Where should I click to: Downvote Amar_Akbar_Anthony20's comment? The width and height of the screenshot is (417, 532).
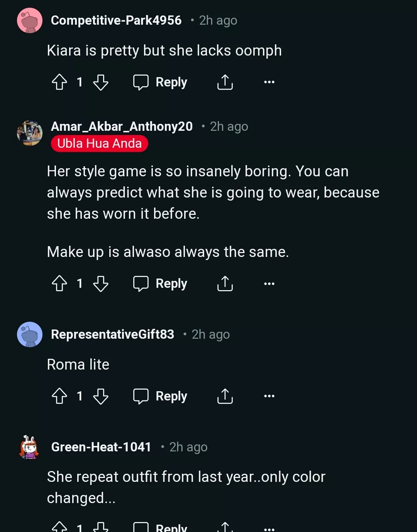[101, 284]
